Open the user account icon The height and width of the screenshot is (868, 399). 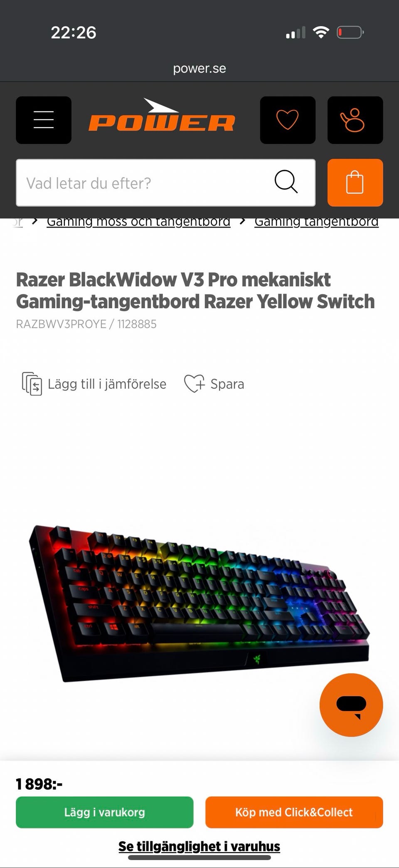pyautogui.click(x=355, y=120)
